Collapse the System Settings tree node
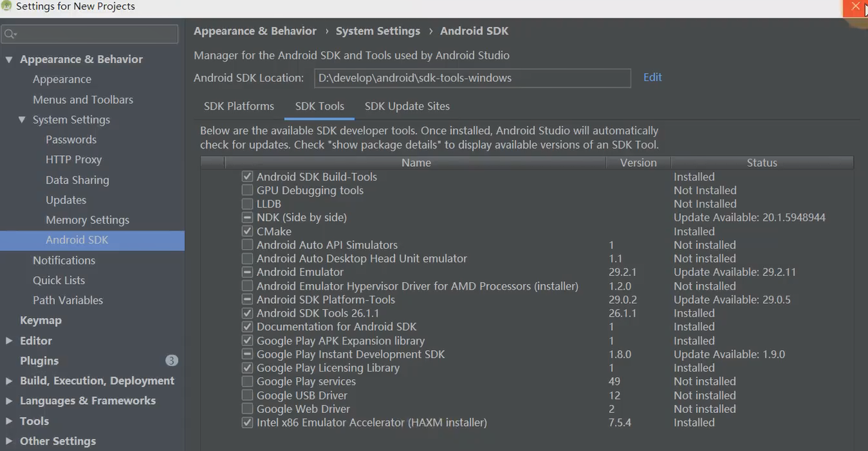 (22, 120)
